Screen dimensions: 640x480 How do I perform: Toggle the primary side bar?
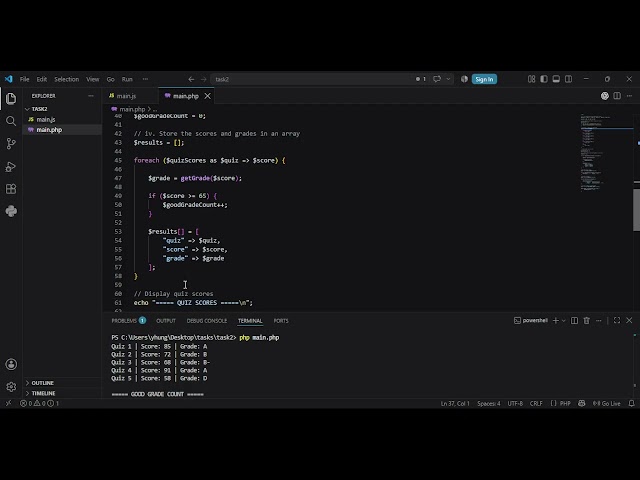click(x=544, y=79)
